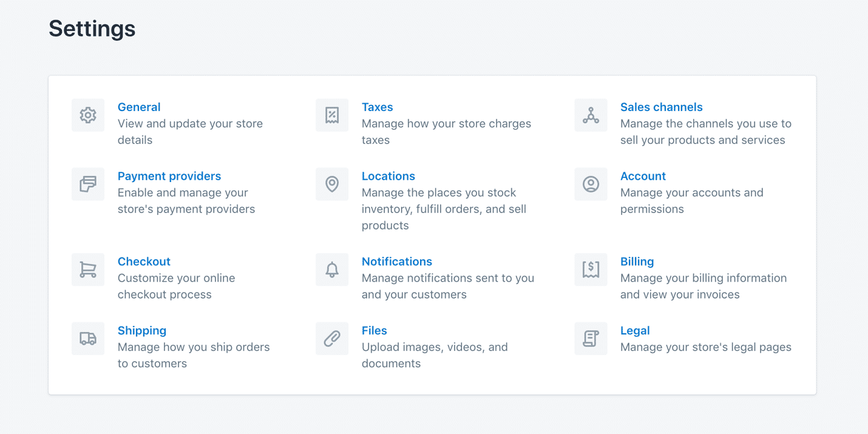The image size is (868, 434).
Task: Click the Checkout cart icon
Action: [88, 270]
